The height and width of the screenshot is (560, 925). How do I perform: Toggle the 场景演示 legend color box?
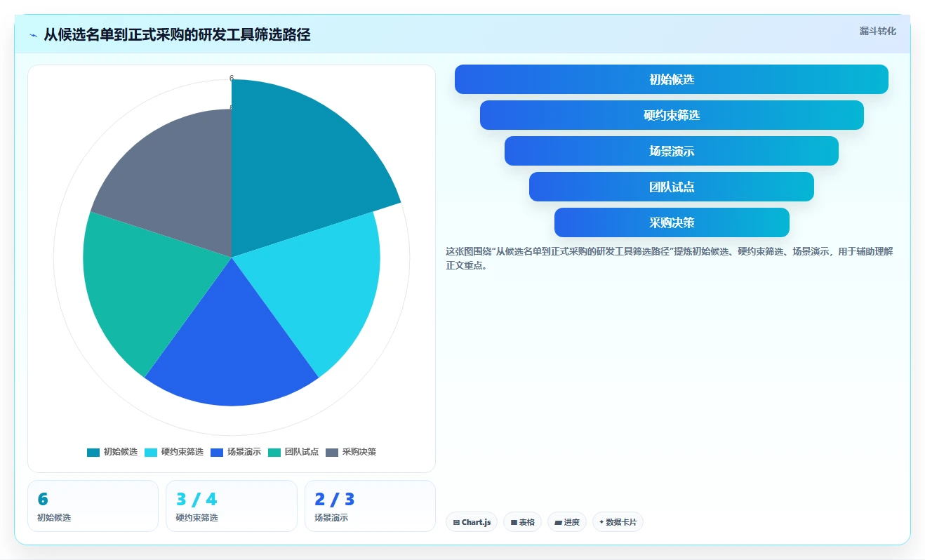[x=217, y=452]
